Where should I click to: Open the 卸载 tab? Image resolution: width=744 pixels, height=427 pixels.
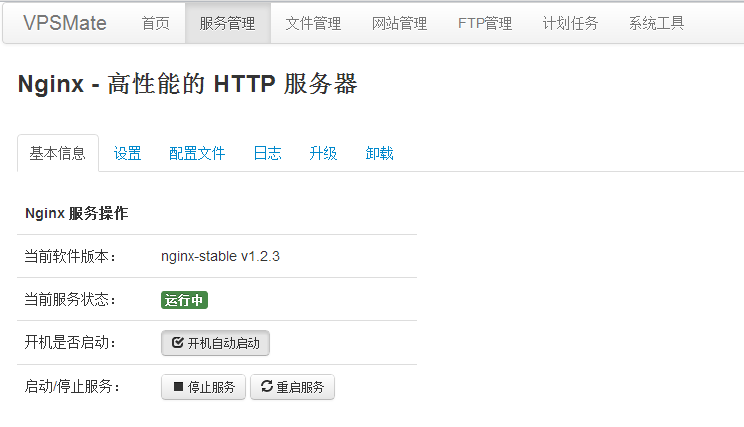click(379, 153)
